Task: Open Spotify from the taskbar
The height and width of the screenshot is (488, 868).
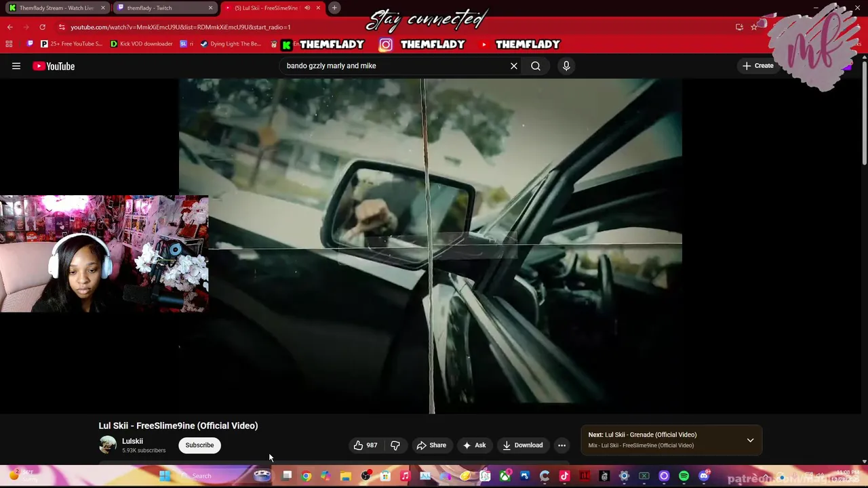Action: [684, 476]
